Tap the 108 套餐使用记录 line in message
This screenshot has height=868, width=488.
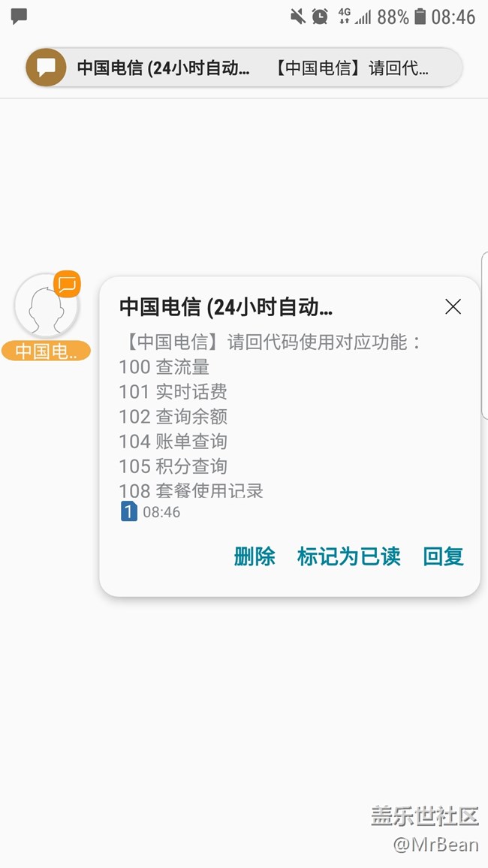[191, 491]
